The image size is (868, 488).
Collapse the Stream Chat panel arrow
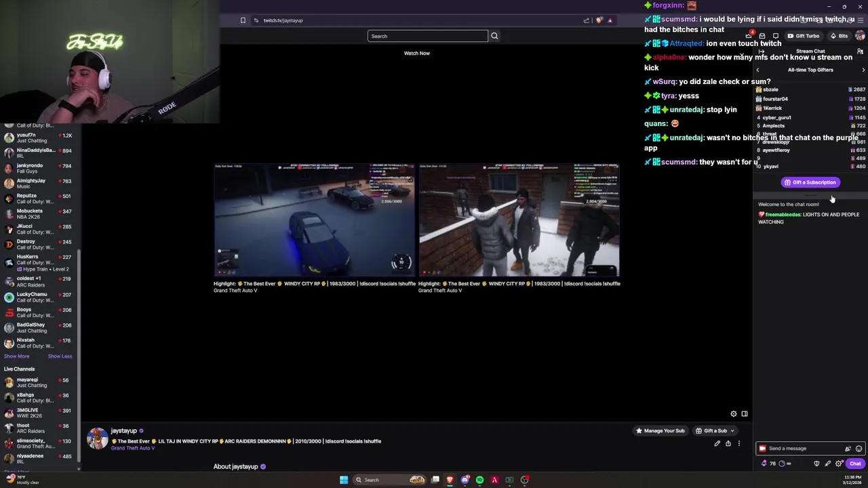point(762,52)
